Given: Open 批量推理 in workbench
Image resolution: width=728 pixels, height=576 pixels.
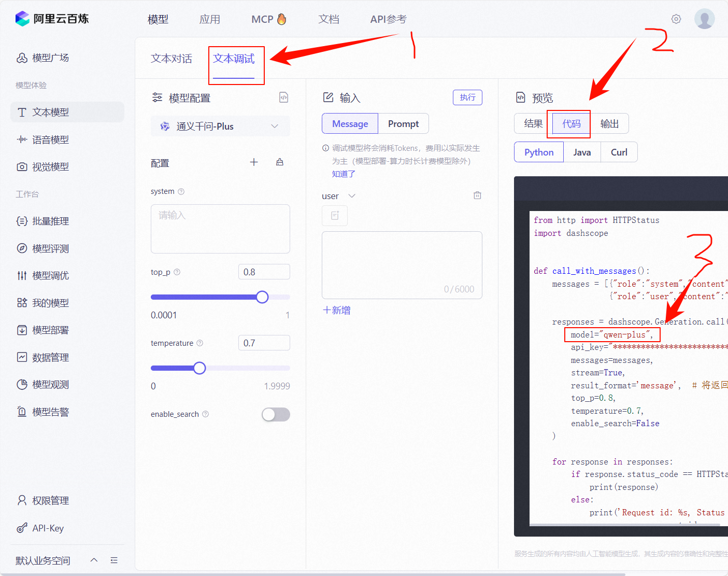Looking at the screenshot, I should click(67, 221).
